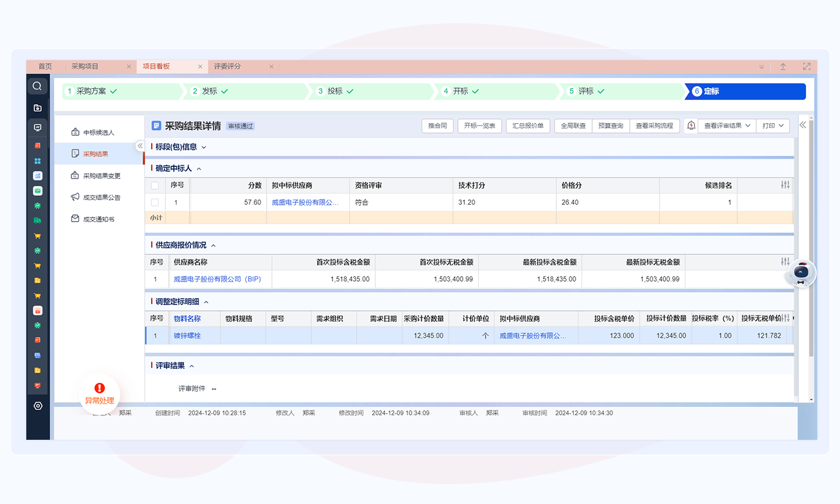Image resolution: width=840 pixels, height=504 pixels.
Task: Select 成交通知书 in left menu
Action: (98, 219)
